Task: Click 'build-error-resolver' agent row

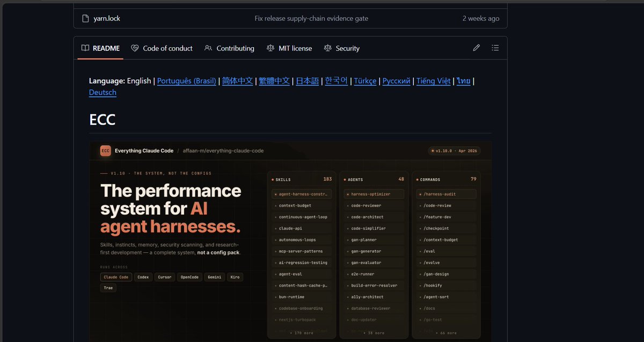Action: coord(374,286)
